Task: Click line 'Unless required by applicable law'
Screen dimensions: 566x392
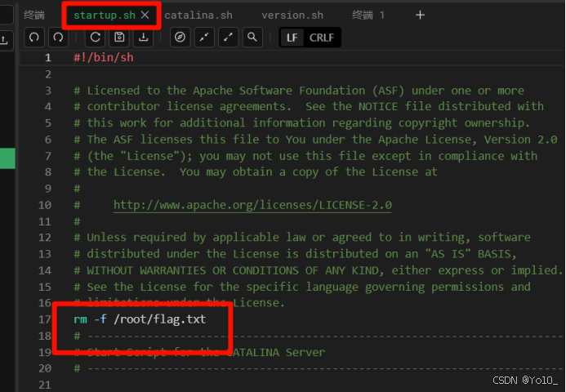Action: tap(302, 238)
